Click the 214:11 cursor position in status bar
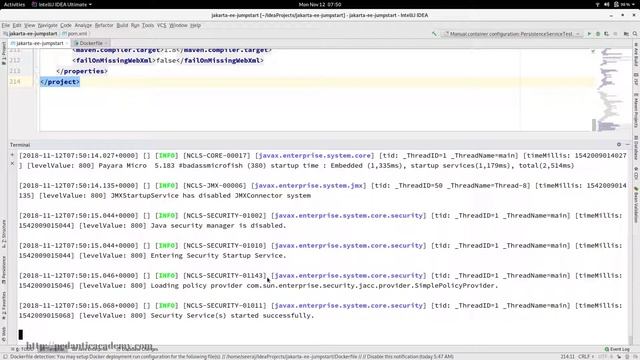640x360 pixels. [x=568, y=356]
